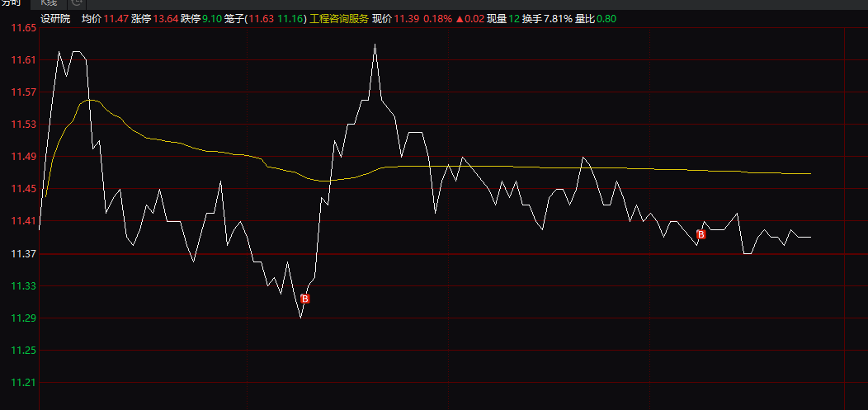Viewport: 868px width, 410px height.
Task: Click the 均价 label in the header
Action: pyautogui.click(x=92, y=19)
